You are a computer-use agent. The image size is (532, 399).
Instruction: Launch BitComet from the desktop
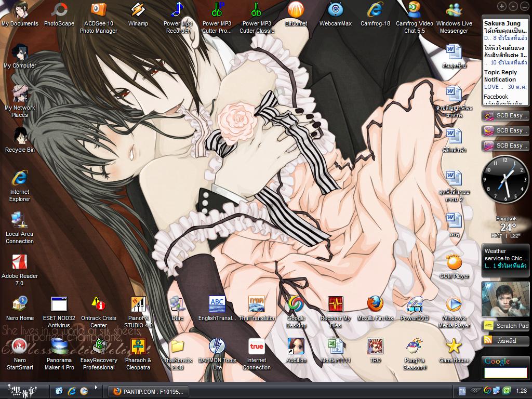296,14
